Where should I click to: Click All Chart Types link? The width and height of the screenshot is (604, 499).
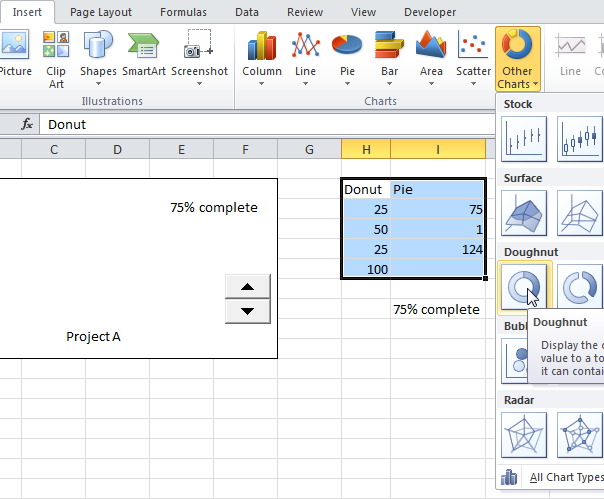point(565,478)
